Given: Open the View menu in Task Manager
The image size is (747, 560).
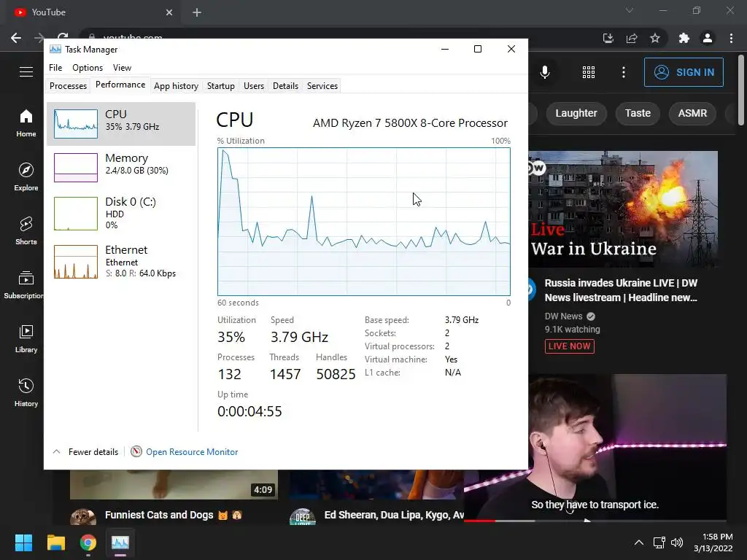Looking at the screenshot, I should [x=122, y=68].
